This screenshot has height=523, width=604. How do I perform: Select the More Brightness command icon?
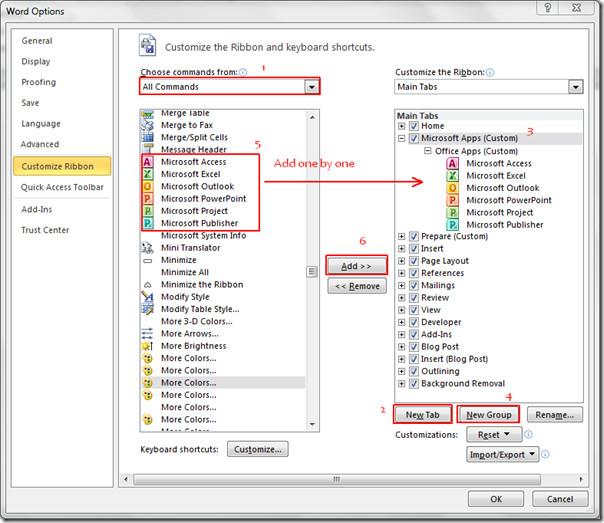pyautogui.click(x=148, y=346)
